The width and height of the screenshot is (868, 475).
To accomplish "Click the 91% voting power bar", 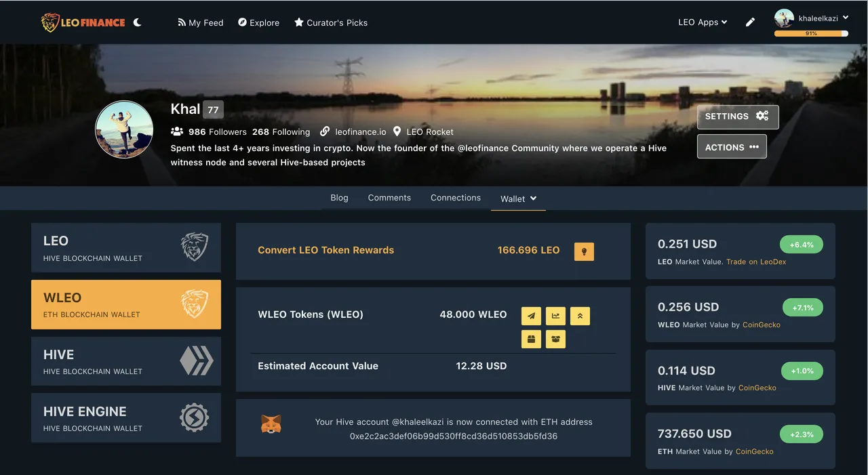I will pos(811,33).
